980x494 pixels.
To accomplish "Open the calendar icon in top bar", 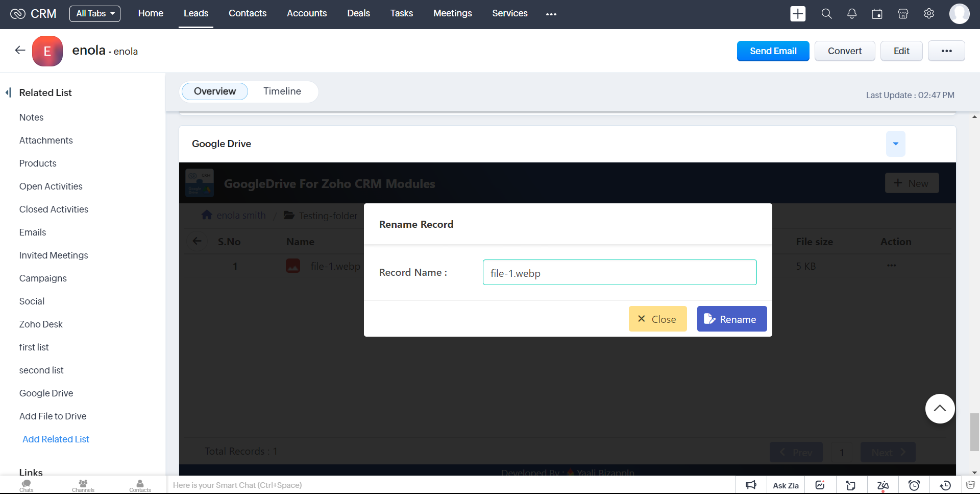I will coord(877,14).
